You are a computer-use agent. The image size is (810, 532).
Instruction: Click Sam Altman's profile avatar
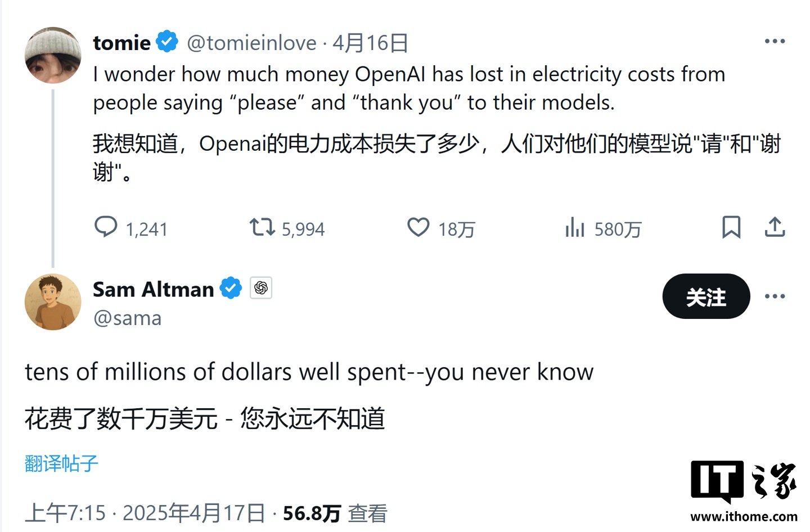point(53,301)
